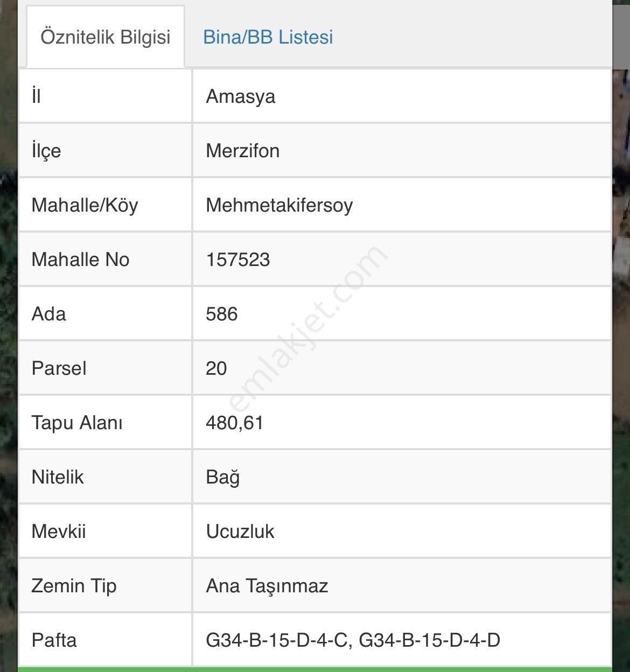The image size is (630, 672).
Task: Select the Merzifon district value
Action: [x=242, y=151]
